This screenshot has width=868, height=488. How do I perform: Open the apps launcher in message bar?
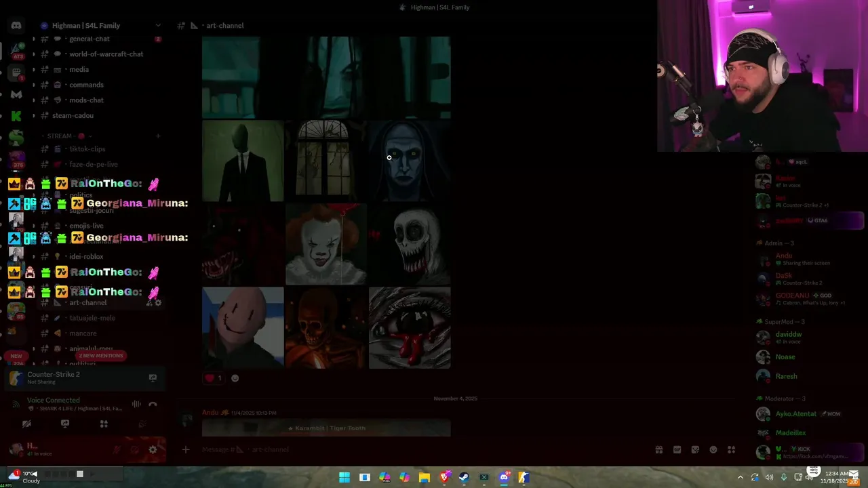click(x=731, y=449)
